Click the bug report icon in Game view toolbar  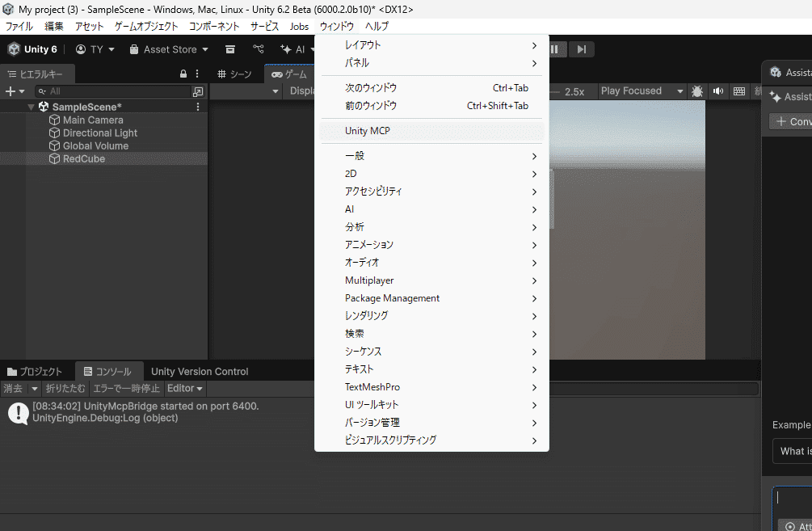point(696,91)
